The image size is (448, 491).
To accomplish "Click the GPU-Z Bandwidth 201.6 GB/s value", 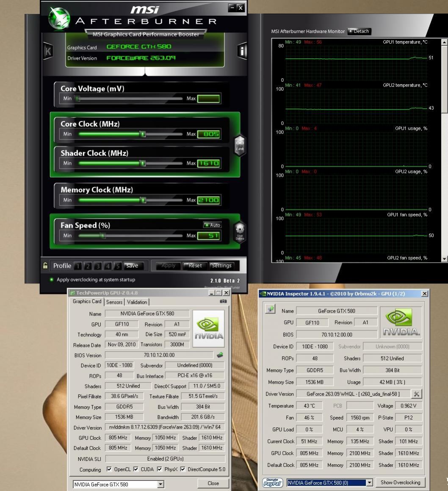I will tap(203, 417).
